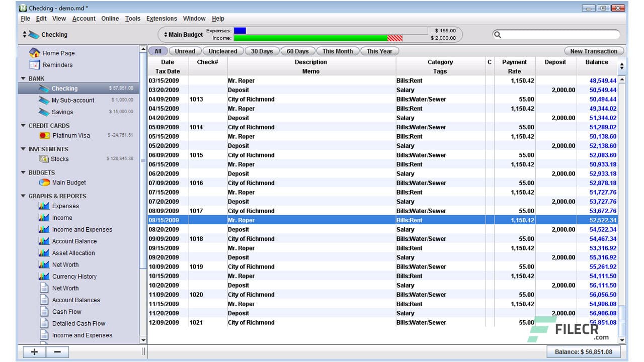This screenshot has height=362, width=644.
Task: Click the search magnifier icon
Action: point(498,35)
